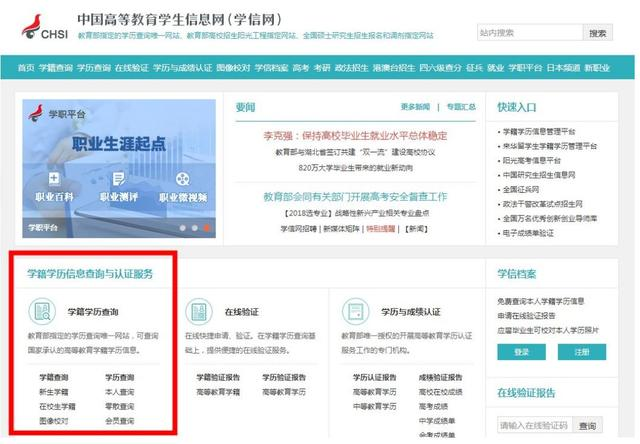This screenshot has height=444, width=640.
Task: Open 高考成绩 under 成绩验证报告
Action: coord(433,406)
